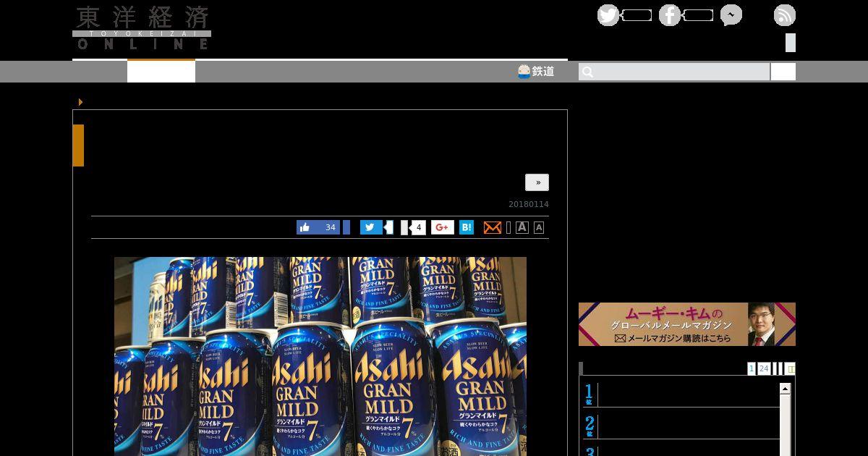Click the share count balloon showing 4
Screen dimensions: 868x456
417,227
